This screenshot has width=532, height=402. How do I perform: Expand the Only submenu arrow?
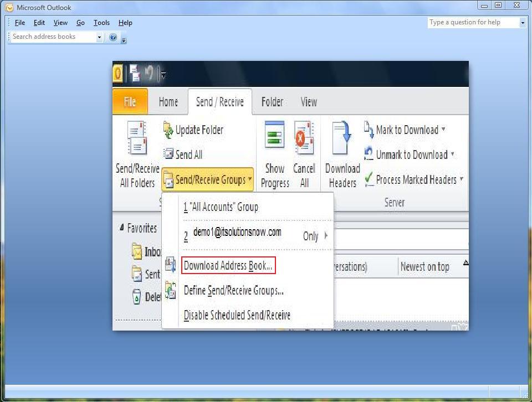coord(326,235)
